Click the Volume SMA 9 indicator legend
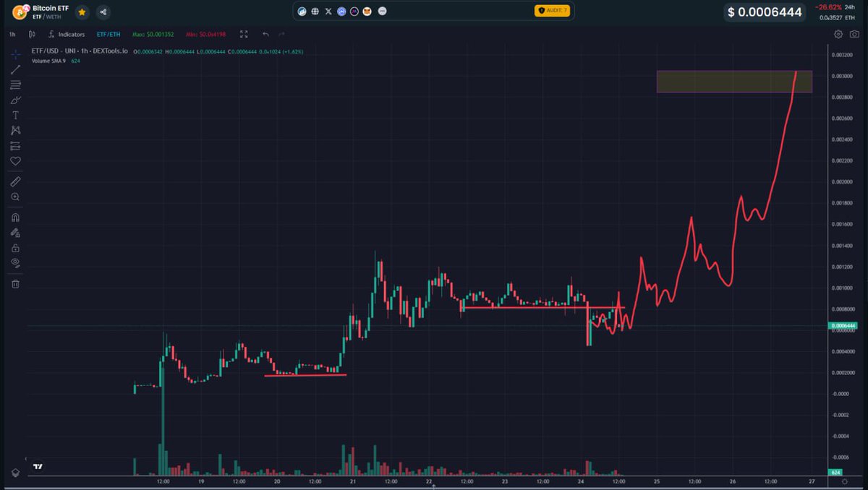 click(49, 61)
